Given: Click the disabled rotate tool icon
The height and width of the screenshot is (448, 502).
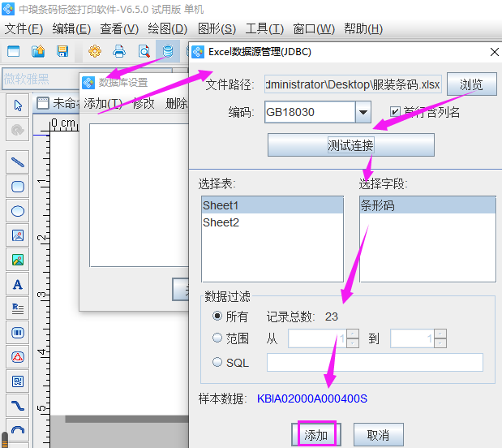Looking at the screenshot, I should click(x=18, y=130).
